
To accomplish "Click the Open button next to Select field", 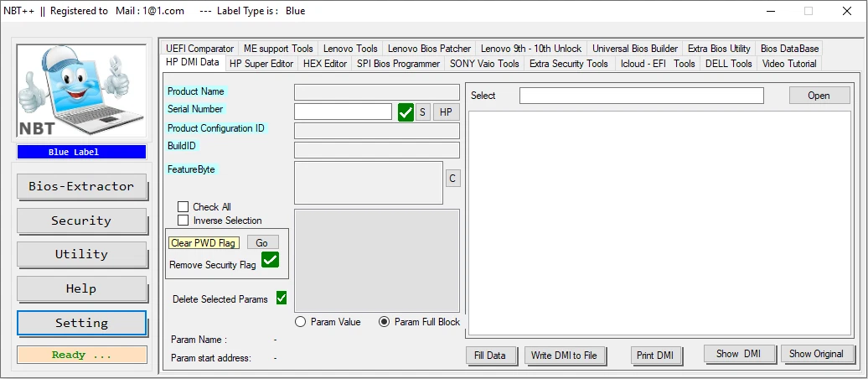I will 819,96.
